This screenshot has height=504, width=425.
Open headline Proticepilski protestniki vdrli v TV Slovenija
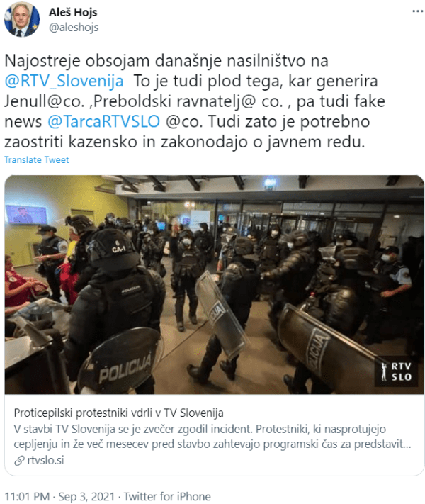[118, 413]
